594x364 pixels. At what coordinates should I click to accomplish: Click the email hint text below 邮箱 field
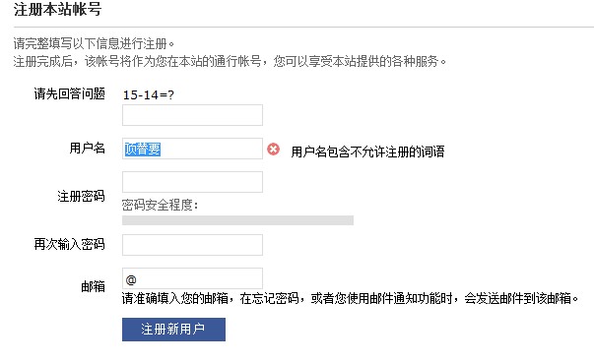point(351,298)
